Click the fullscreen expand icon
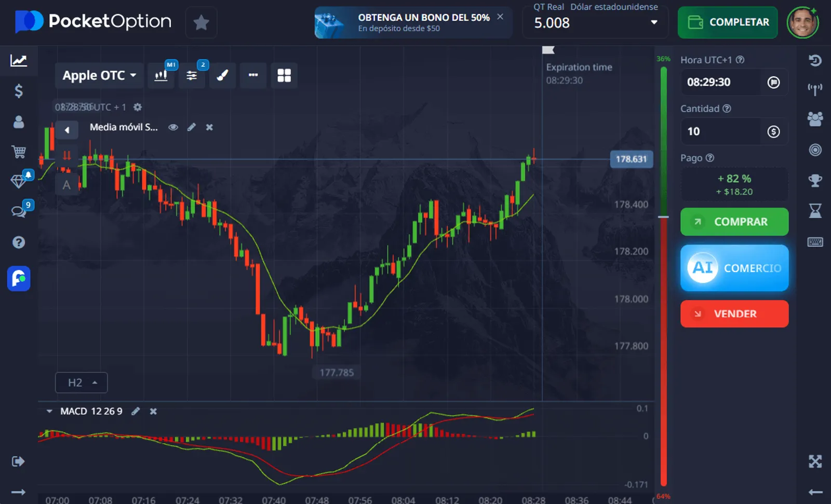This screenshot has width=831, height=504. (815, 461)
